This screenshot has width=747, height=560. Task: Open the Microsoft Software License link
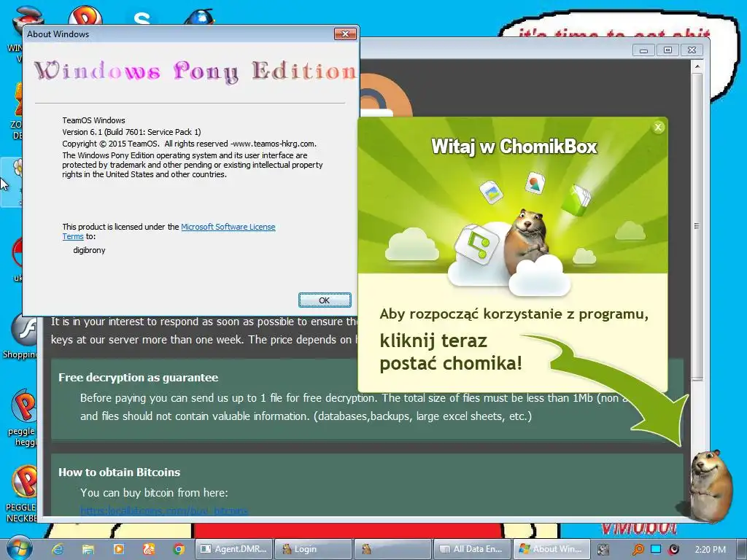point(228,227)
